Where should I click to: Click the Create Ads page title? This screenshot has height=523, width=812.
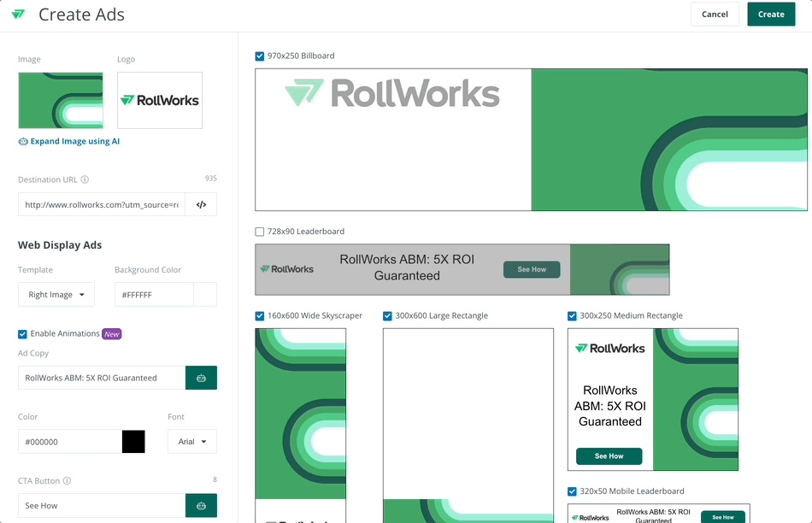(82, 15)
